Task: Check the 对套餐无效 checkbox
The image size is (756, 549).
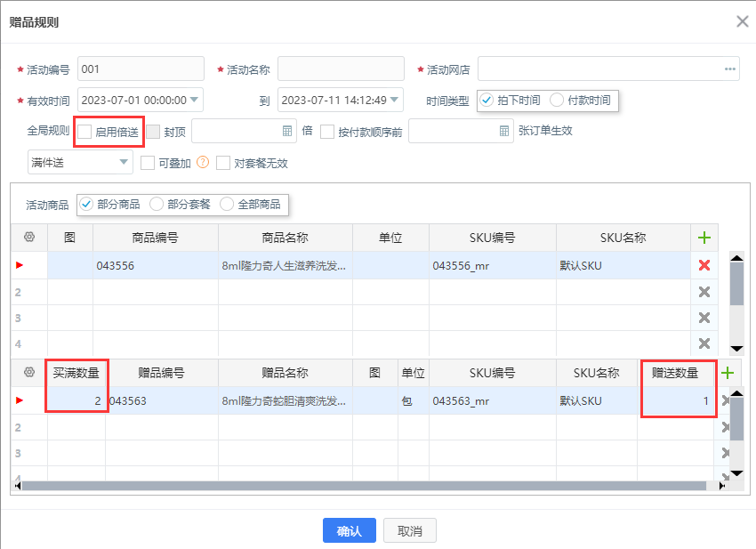Action: 222,163
